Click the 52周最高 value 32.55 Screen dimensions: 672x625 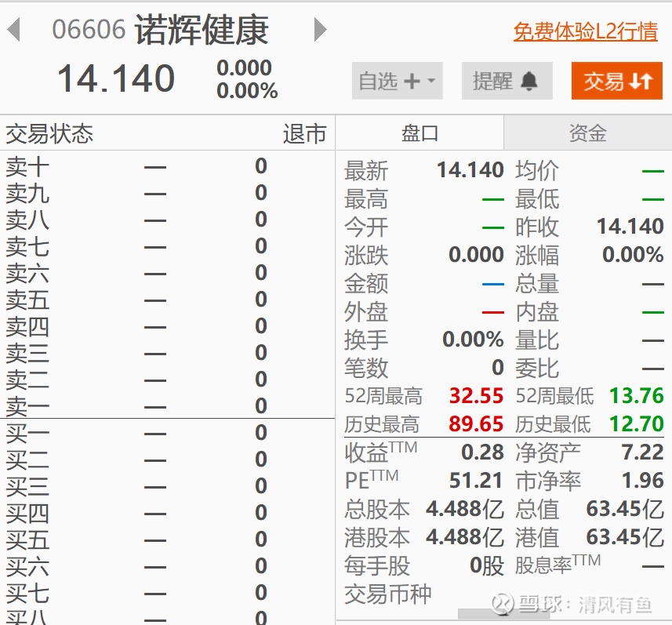pos(476,396)
